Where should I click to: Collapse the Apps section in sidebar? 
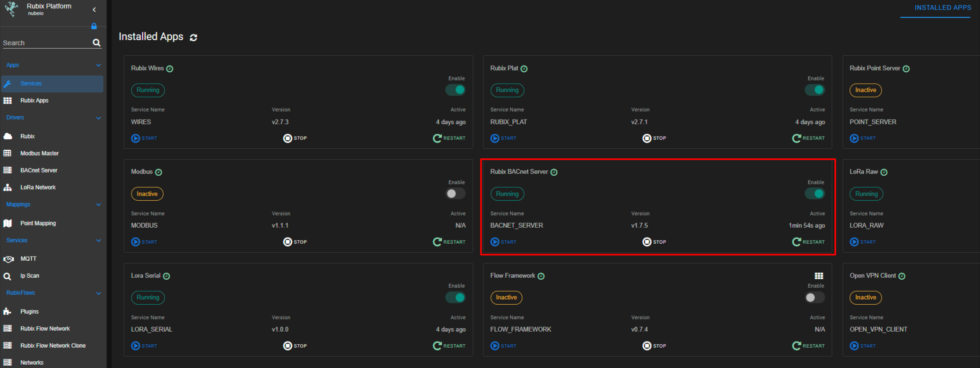pyautogui.click(x=98, y=65)
